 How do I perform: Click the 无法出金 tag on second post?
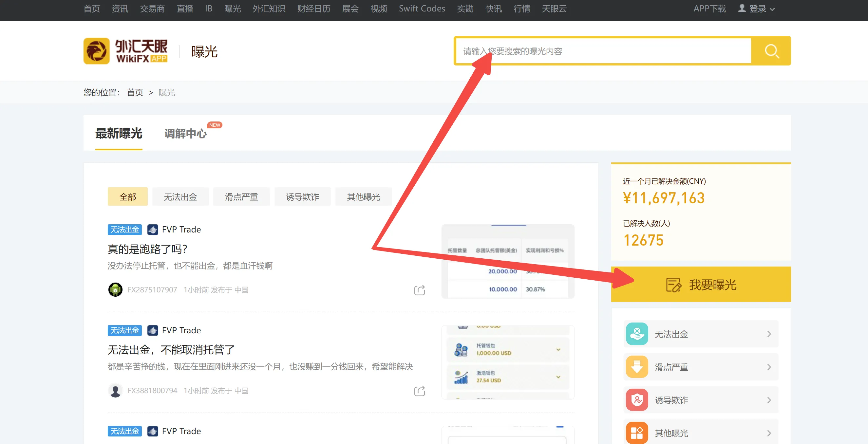click(x=125, y=330)
